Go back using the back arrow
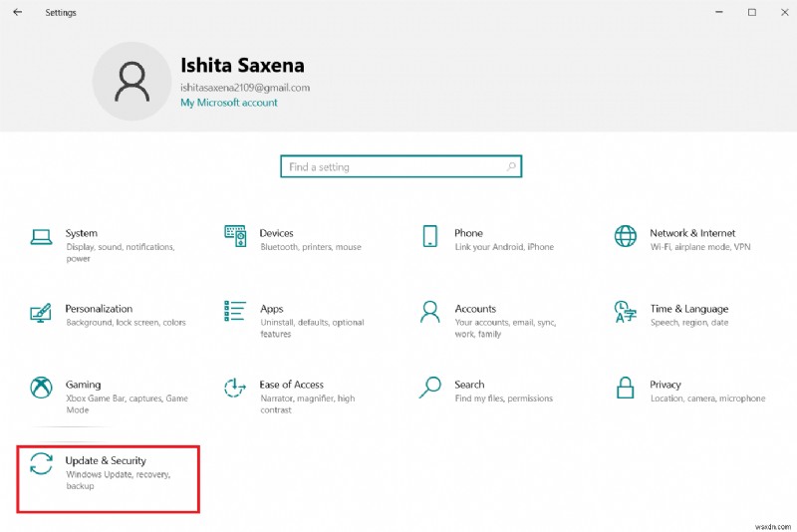The width and height of the screenshot is (797, 532). (18, 12)
